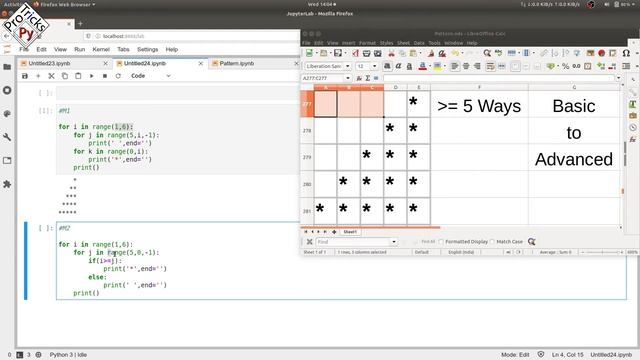Click Calc formula input line
This screenshot has height=360, width=640.
[x=498, y=78]
